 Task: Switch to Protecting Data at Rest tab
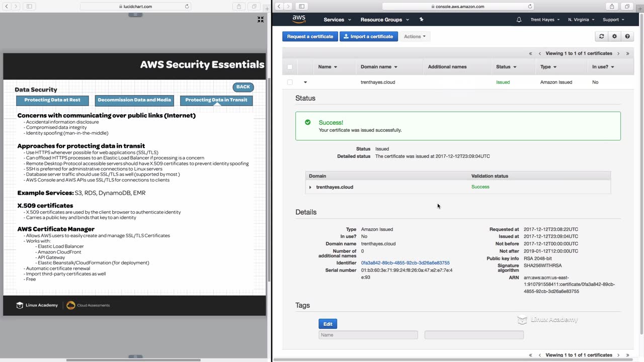(x=52, y=100)
